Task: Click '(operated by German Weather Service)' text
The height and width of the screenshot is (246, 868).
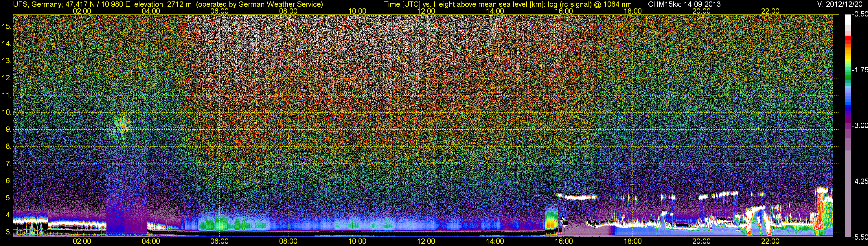Action: pyautogui.click(x=260, y=4)
